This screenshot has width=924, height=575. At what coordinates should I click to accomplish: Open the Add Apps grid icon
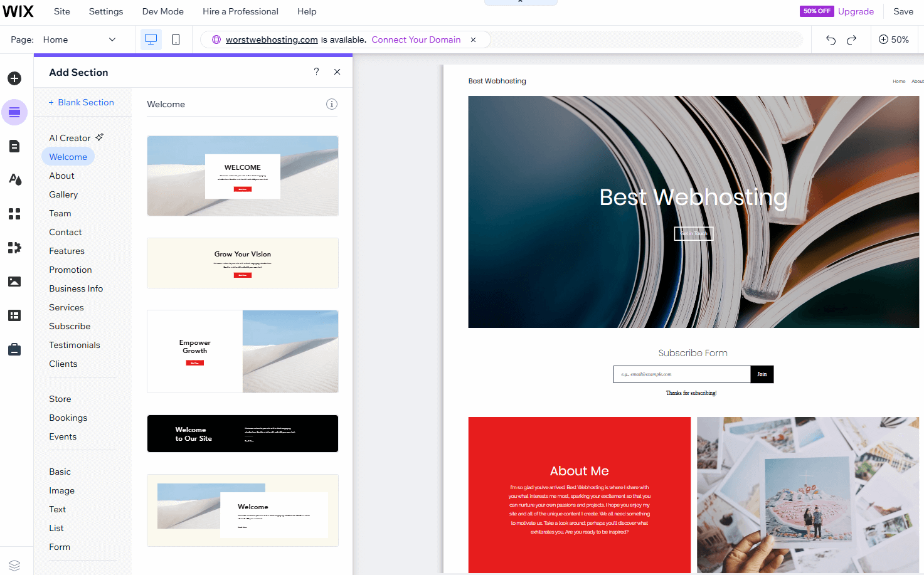pos(14,214)
